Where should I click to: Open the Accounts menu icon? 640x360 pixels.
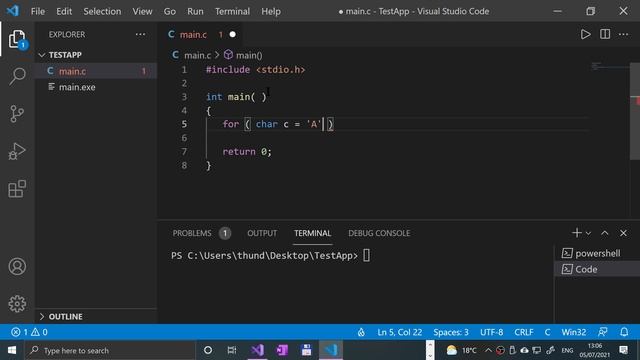click(x=17, y=267)
